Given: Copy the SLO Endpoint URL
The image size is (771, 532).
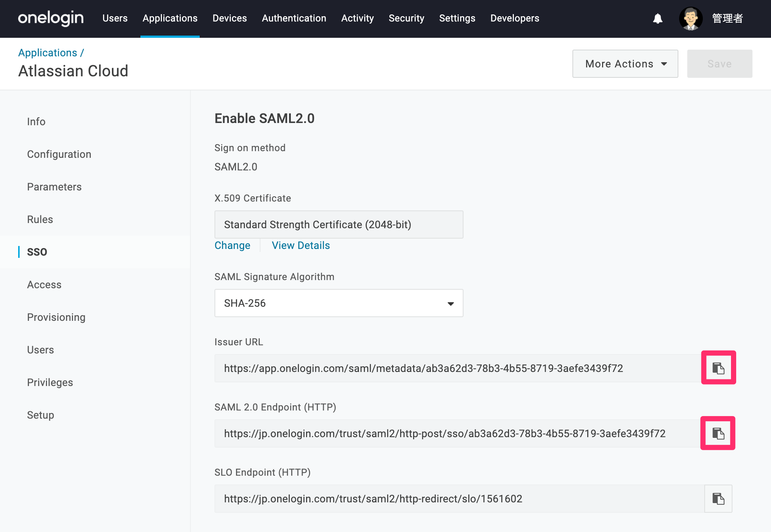Looking at the screenshot, I should click(718, 499).
